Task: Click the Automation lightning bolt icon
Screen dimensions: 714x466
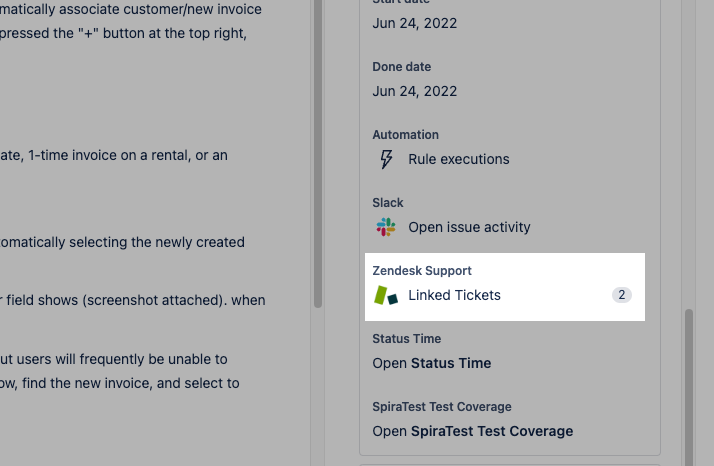Action: [x=386, y=159]
